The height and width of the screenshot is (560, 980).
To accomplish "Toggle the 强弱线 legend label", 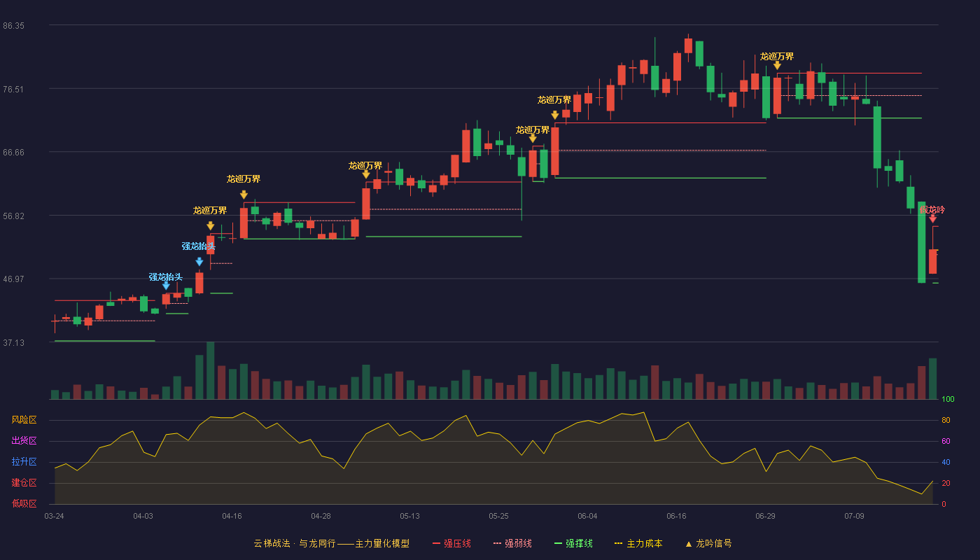I will [x=518, y=543].
